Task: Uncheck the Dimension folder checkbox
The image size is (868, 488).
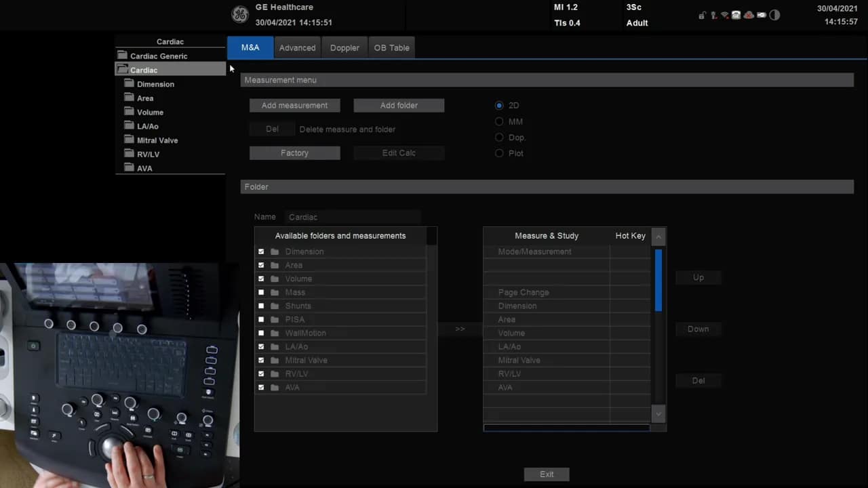Action: [x=261, y=251]
